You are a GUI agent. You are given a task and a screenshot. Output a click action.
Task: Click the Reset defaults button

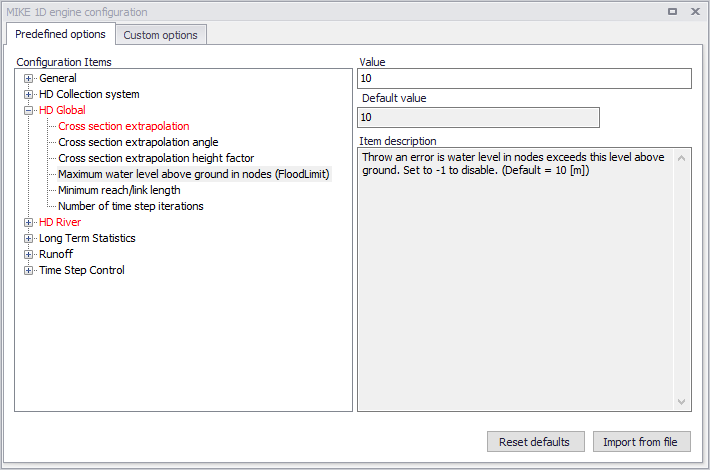pos(535,441)
